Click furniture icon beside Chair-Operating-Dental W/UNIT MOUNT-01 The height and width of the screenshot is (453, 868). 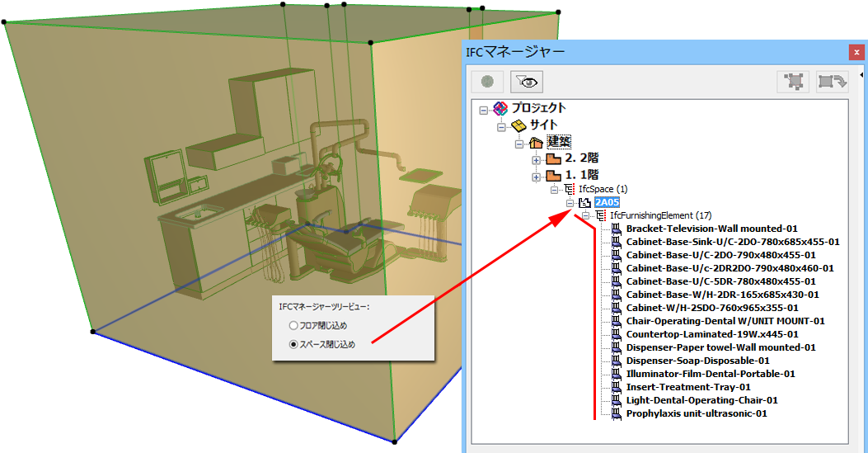616,321
